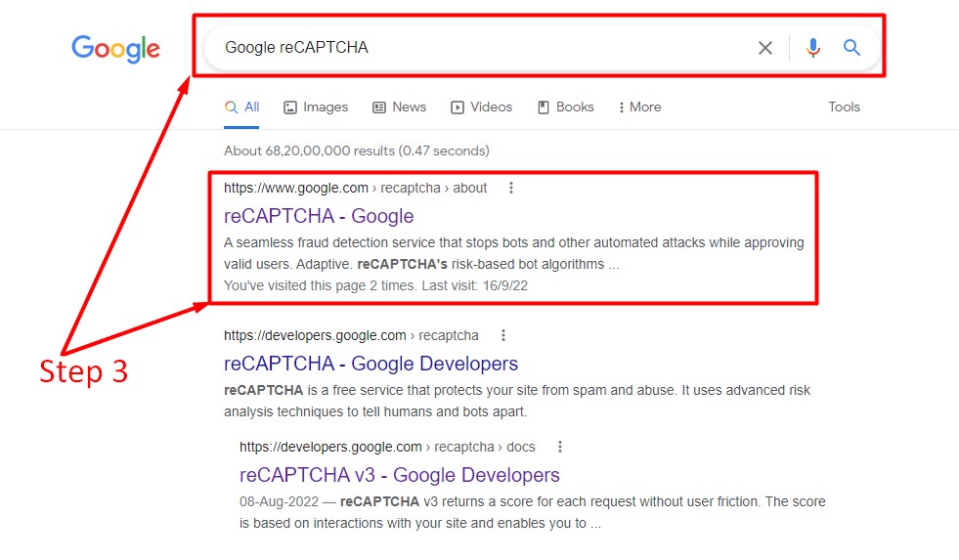Open reCAPTCHA - Google Developers result
Screen dimensions: 959x560
click(371, 364)
